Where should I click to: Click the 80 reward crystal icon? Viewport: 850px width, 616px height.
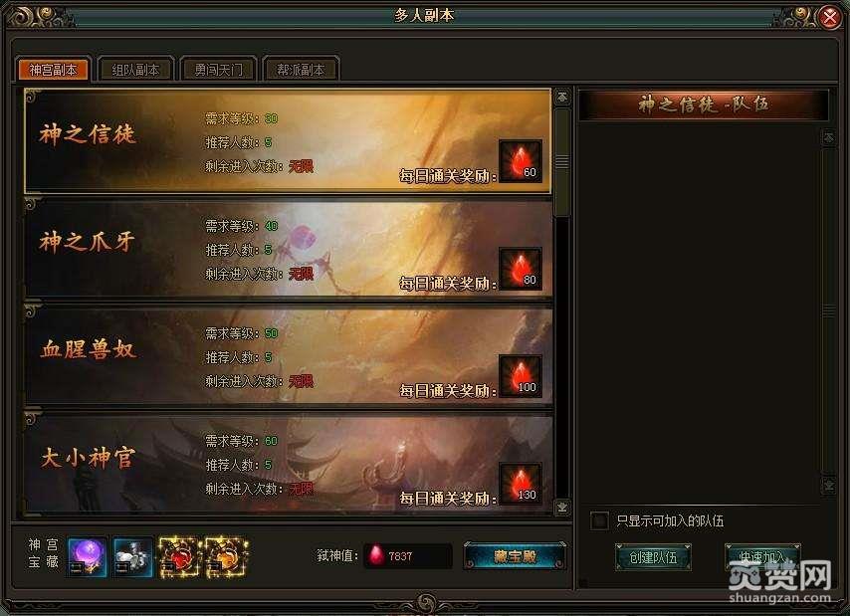click(521, 268)
